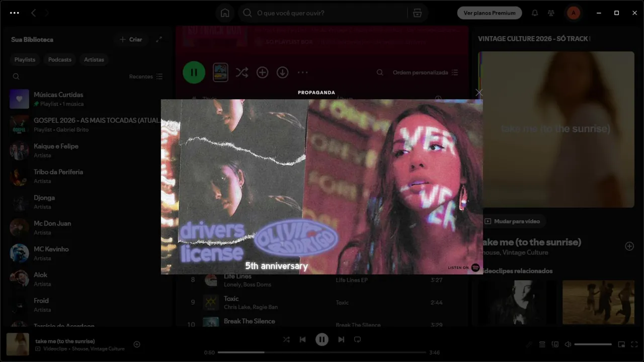
Task: Open Toxic album link
Action: [342, 303]
